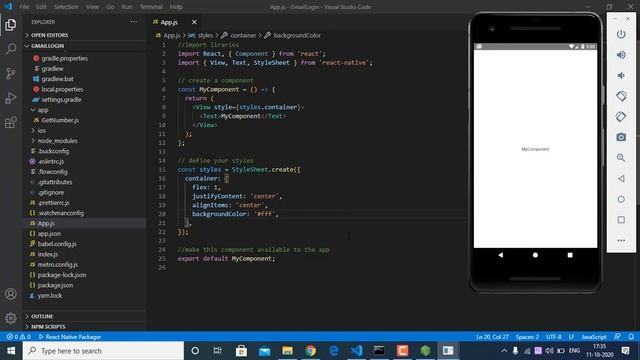
Task: Open Task View on taskbar
Action: (x=218, y=351)
